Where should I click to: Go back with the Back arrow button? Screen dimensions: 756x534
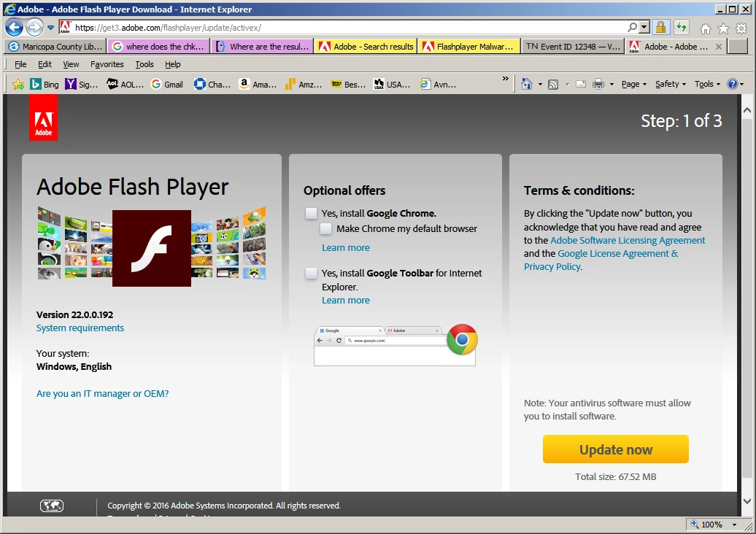pos(15,28)
